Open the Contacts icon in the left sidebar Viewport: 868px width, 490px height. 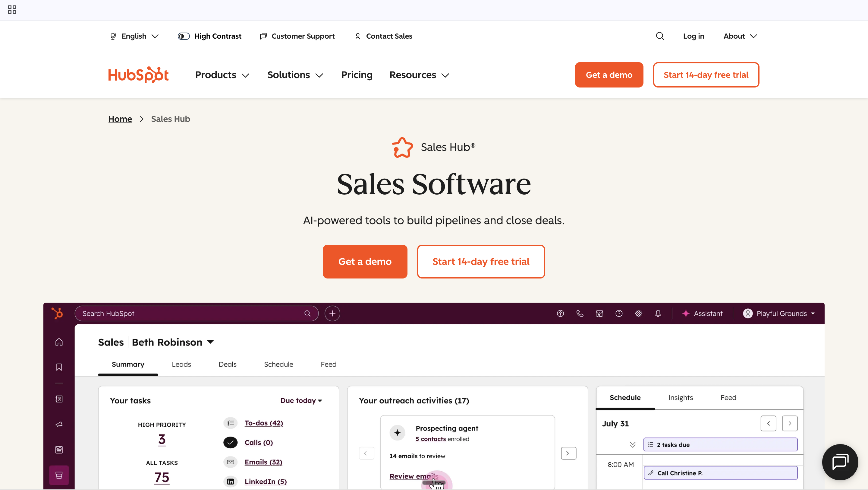(x=59, y=399)
